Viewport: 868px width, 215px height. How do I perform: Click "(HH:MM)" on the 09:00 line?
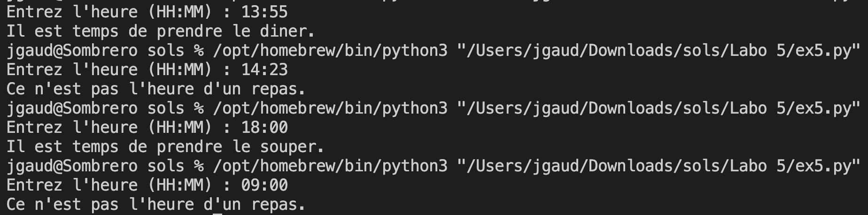pyautogui.click(x=180, y=185)
